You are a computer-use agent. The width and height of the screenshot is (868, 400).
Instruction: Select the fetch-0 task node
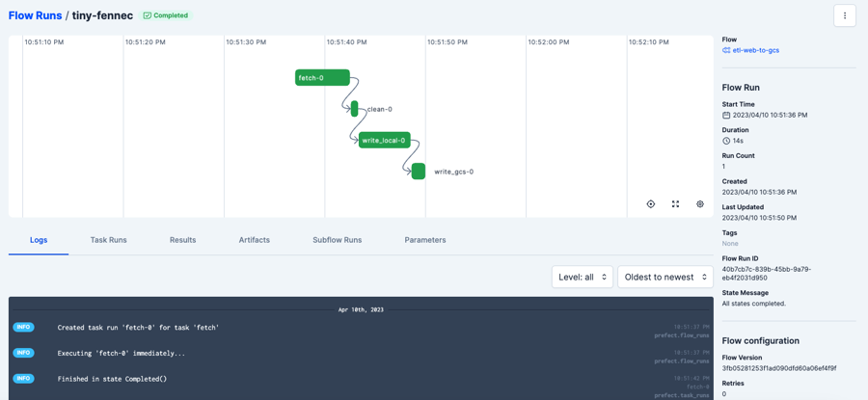(322, 78)
